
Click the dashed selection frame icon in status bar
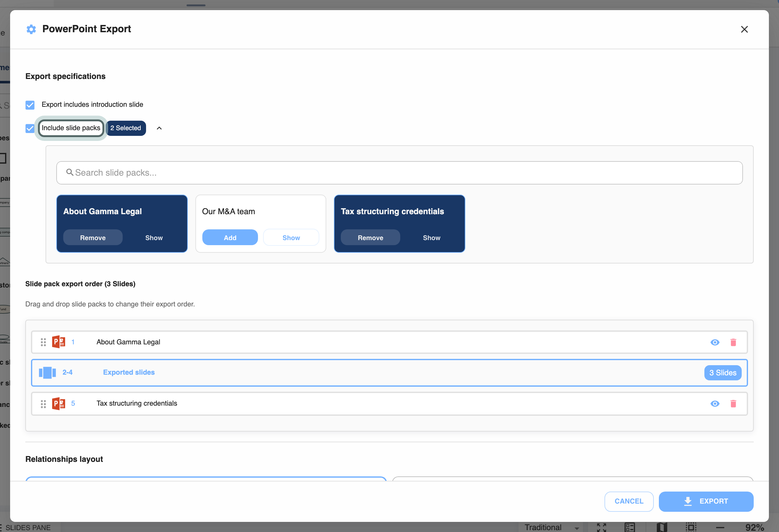coord(691,527)
